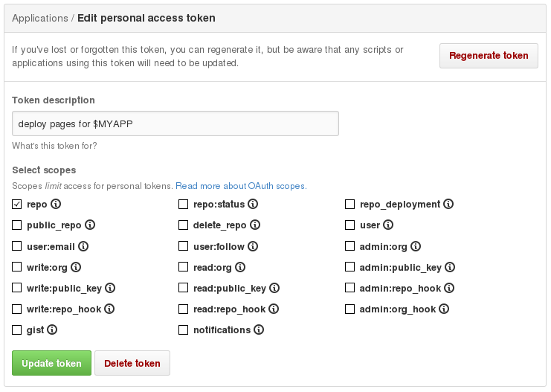Click the info icon next to repo scope
This screenshot has width=551, height=392.
56,204
